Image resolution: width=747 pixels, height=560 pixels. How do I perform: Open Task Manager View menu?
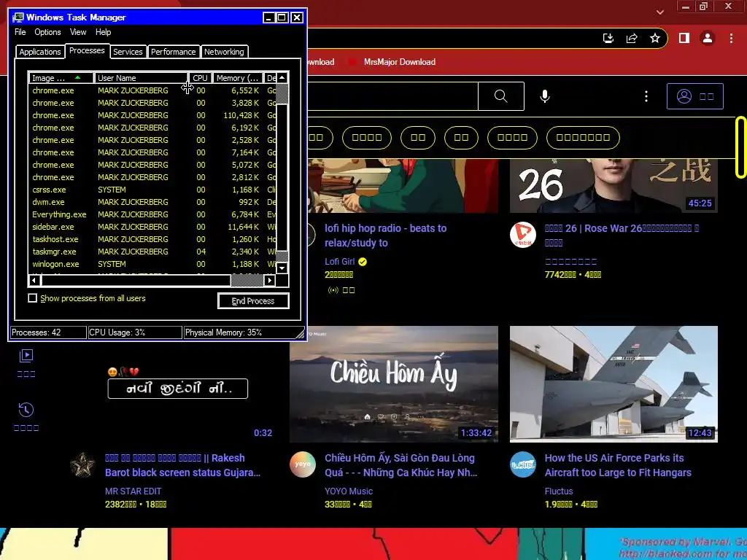click(78, 32)
